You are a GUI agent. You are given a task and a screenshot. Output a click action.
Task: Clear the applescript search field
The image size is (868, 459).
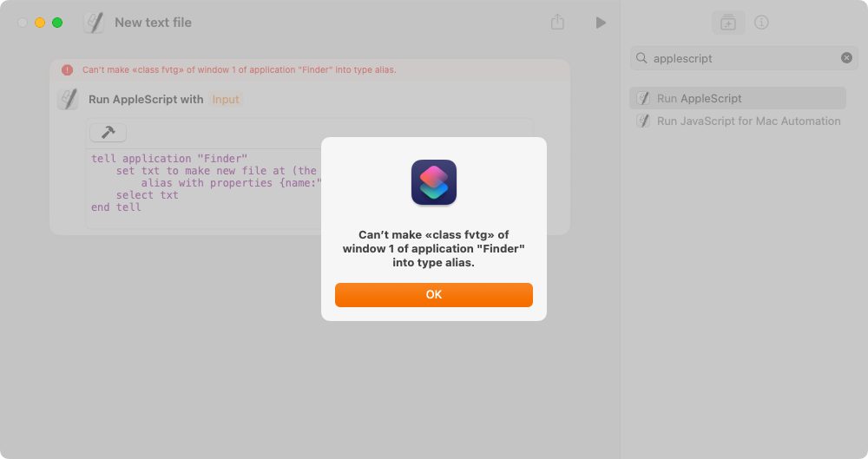pos(846,57)
